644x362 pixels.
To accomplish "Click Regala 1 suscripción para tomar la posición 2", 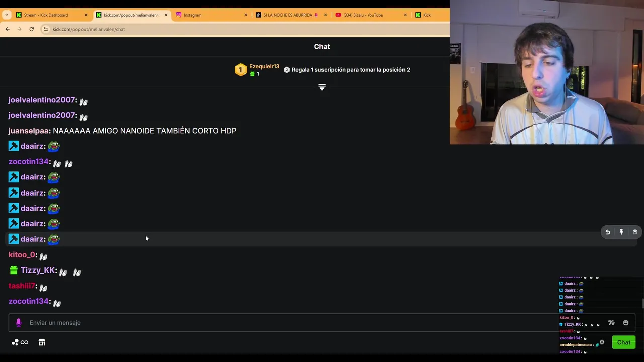I will [x=351, y=70].
